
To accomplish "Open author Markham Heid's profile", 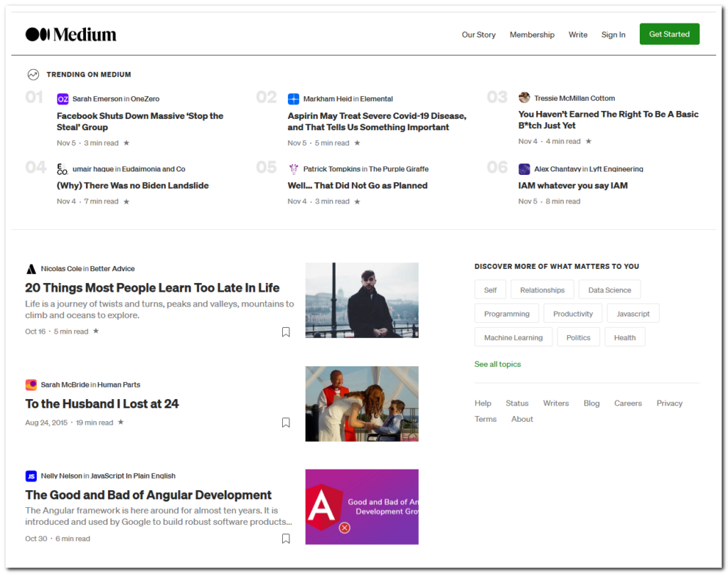I will coord(327,99).
